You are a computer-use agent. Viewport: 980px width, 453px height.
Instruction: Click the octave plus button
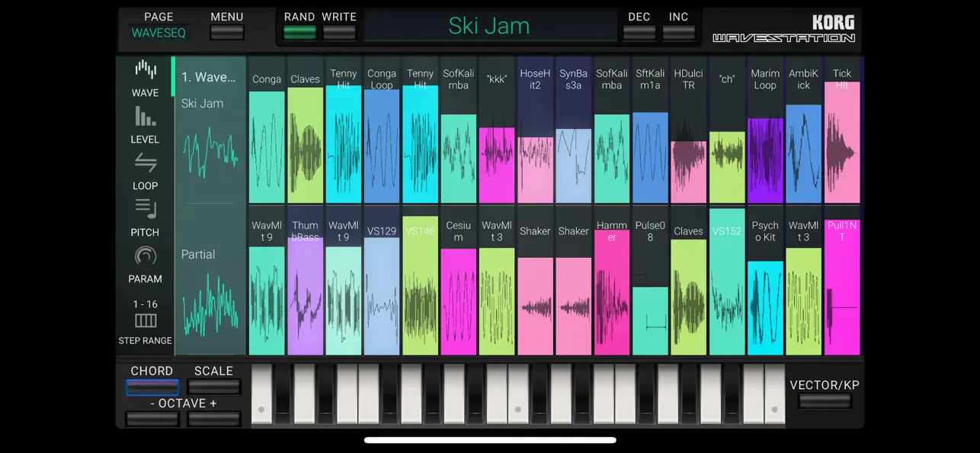[214, 419]
